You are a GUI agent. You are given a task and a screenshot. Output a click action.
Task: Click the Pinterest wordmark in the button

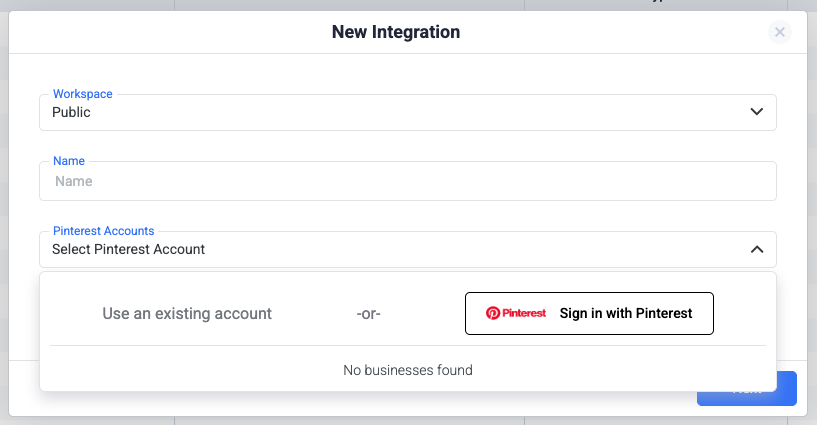click(524, 313)
